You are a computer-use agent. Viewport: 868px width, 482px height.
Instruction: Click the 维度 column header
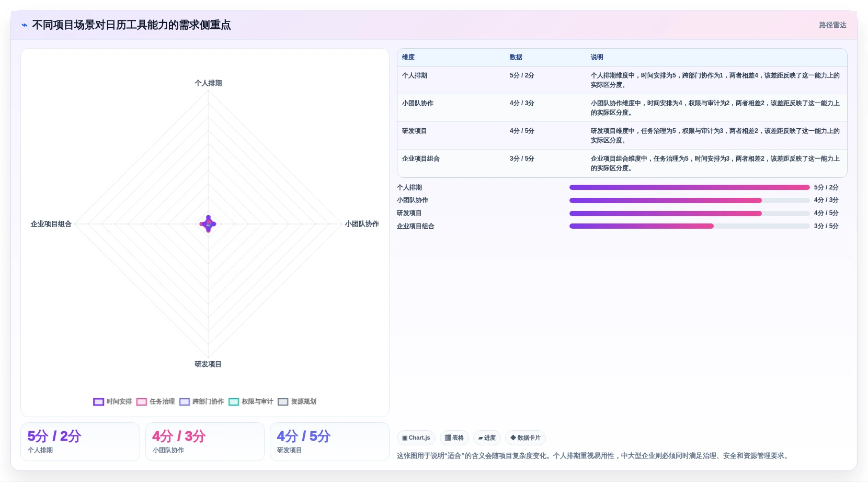coord(408,58)
